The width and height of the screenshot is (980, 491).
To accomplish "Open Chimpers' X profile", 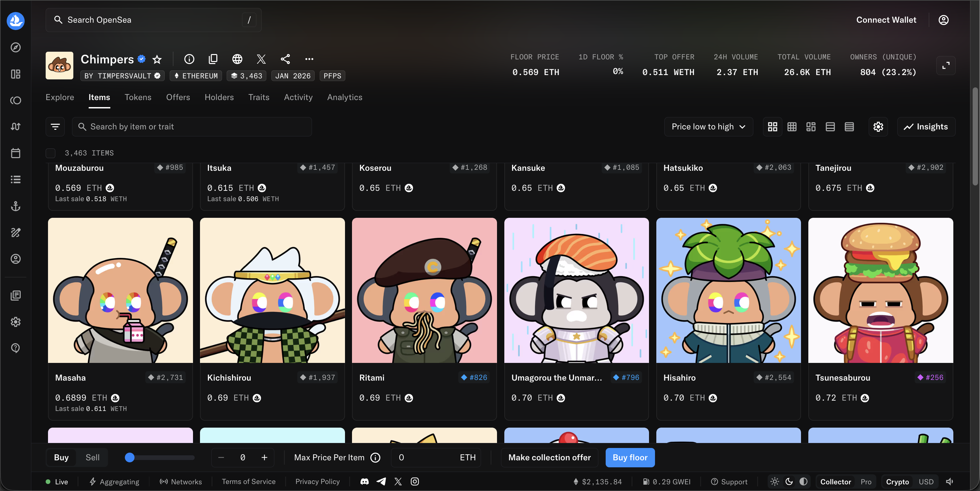I will [261, 59].
